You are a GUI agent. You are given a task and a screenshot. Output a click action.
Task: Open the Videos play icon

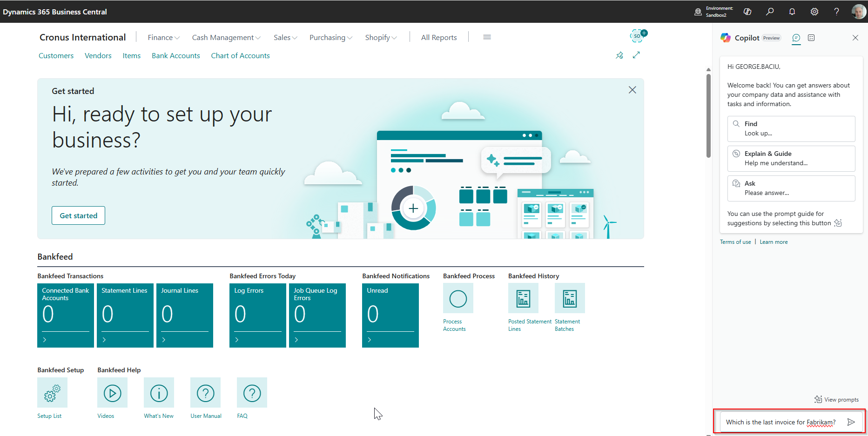pos(112,393)
